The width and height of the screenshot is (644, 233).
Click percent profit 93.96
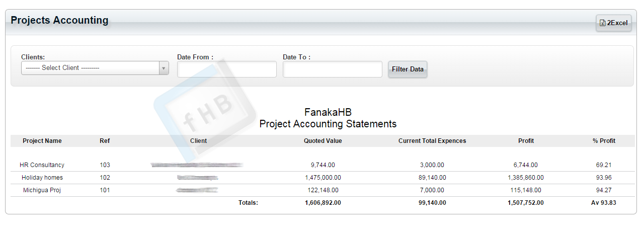604,178
